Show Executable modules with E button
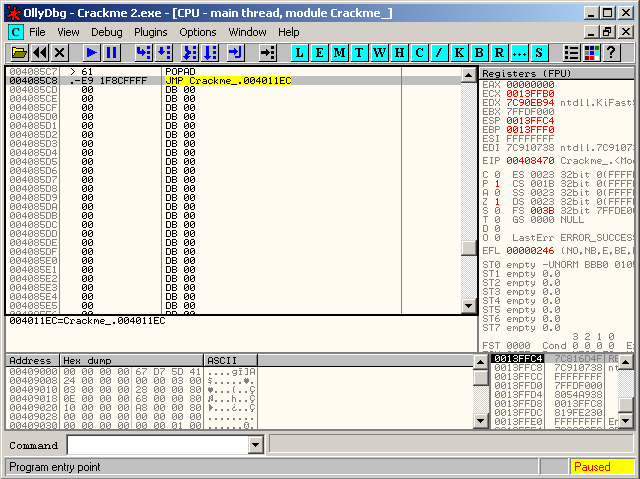This screenshot has width=640, height=479. (319, 53)
